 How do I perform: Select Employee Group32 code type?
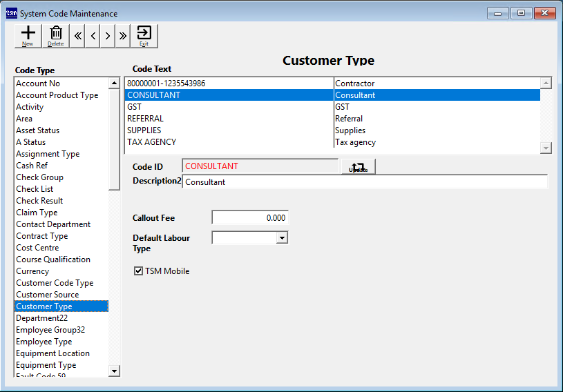click(x=61, y=330)
